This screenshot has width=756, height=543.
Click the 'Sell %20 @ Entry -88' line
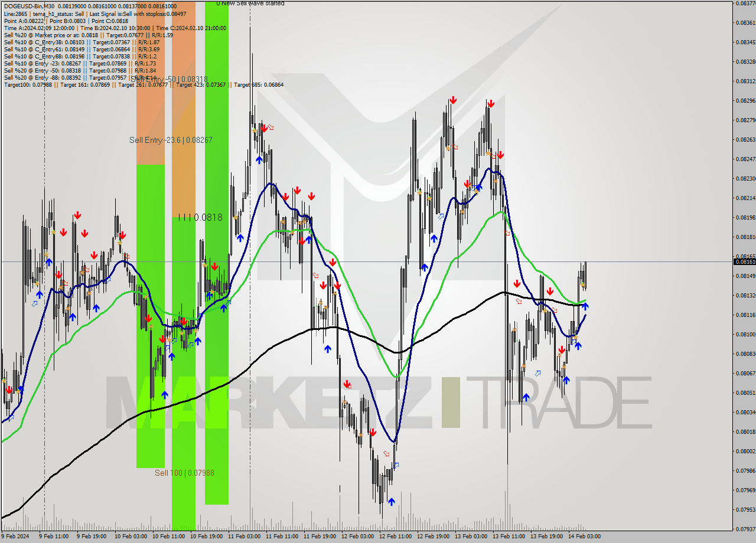[x=80, y=77]
